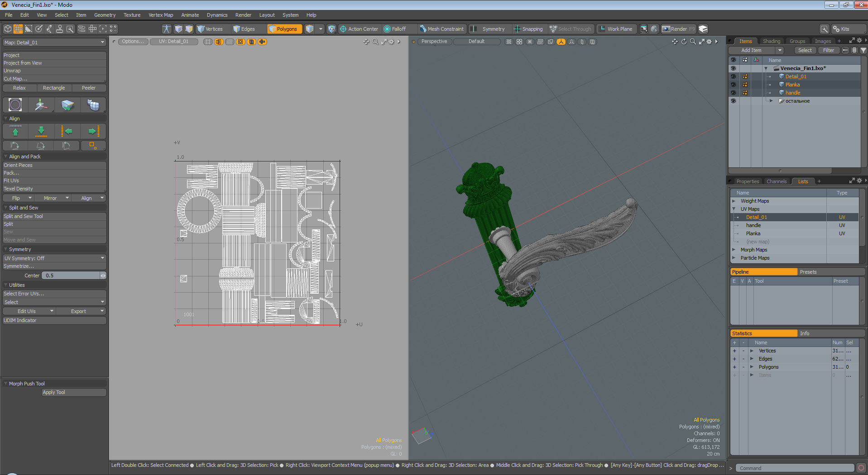The height and width of the screenshot is (475, 868).
Task: Select the 3D axis move tool icon
Action: (41, 105)
